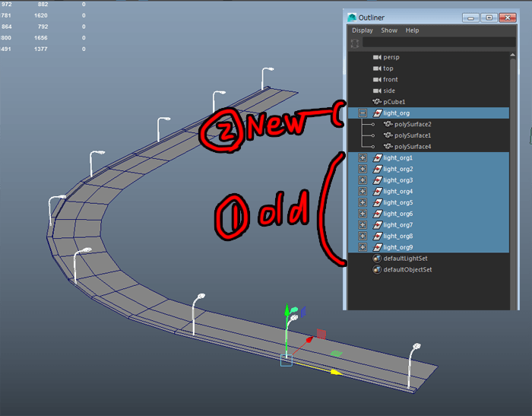
Task: Click the light_org transform icon
Action: (377, 113)
